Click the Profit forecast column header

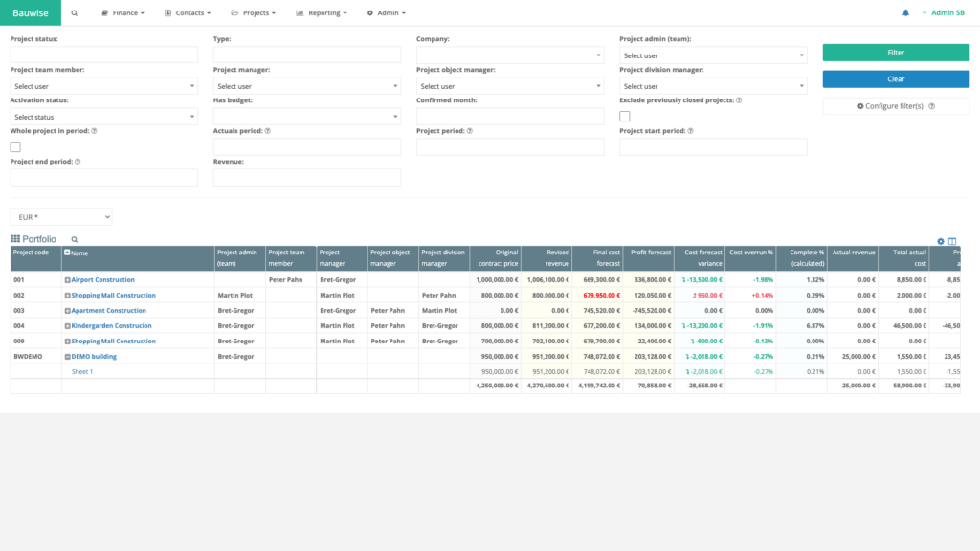pos(649,258)
